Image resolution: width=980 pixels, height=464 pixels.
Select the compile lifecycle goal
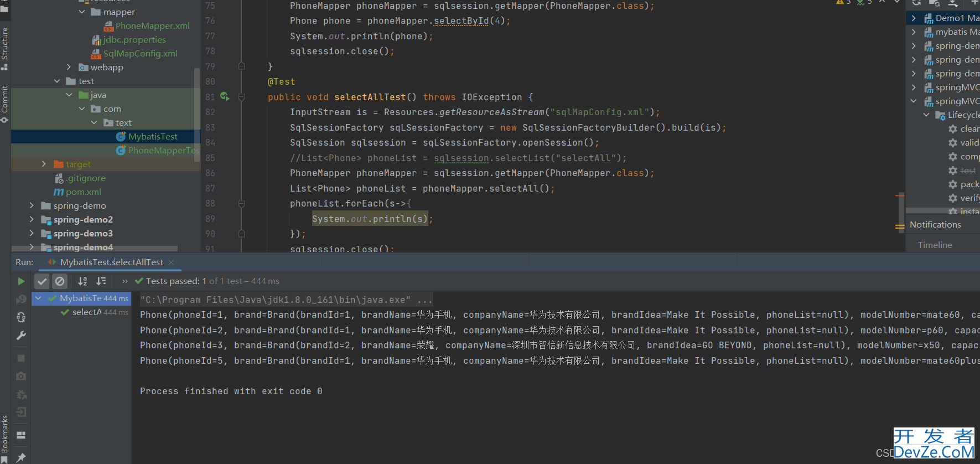click(x=964, y=157)
